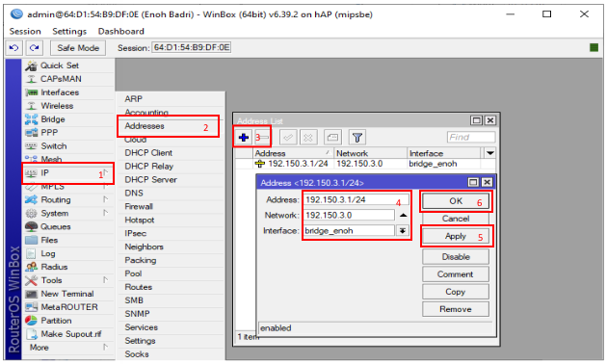Viewport: 607px width, 364px height.
Task: Select DHCP Relay in IP submenu
Action: coord(171,167)
